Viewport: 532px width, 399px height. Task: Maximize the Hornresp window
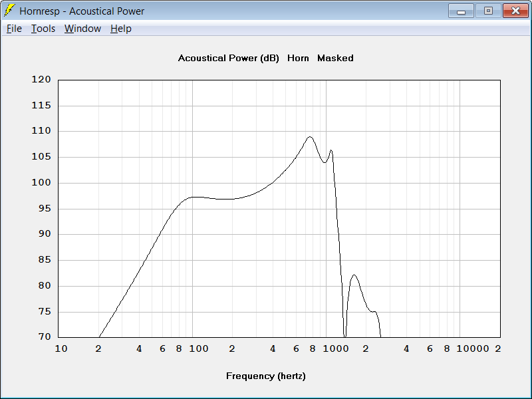pos(488,11)
